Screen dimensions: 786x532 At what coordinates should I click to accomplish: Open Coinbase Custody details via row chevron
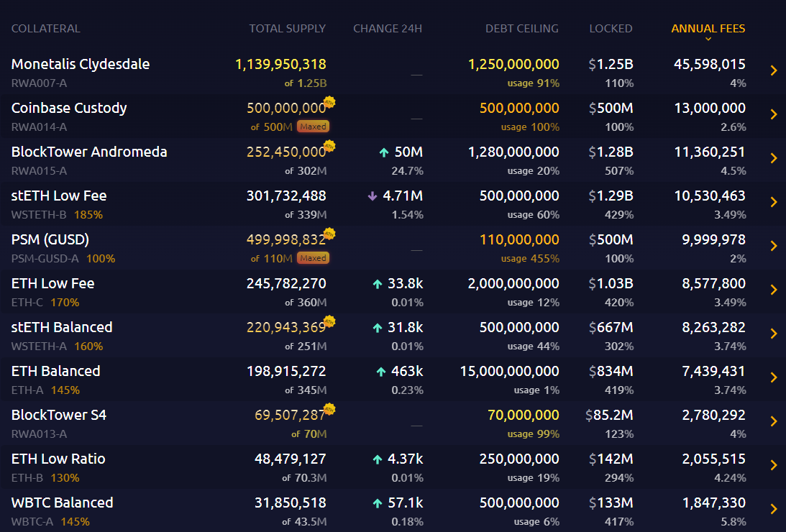[774, 114]
